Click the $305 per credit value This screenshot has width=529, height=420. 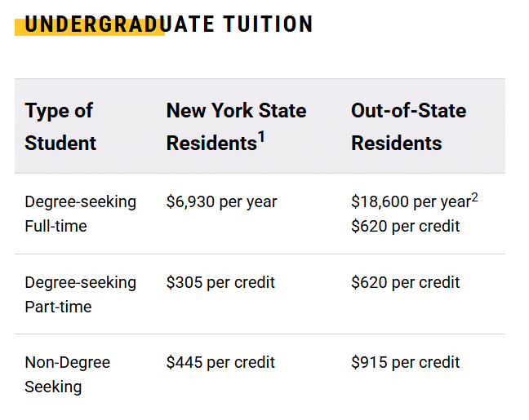[x=220, y=282]
